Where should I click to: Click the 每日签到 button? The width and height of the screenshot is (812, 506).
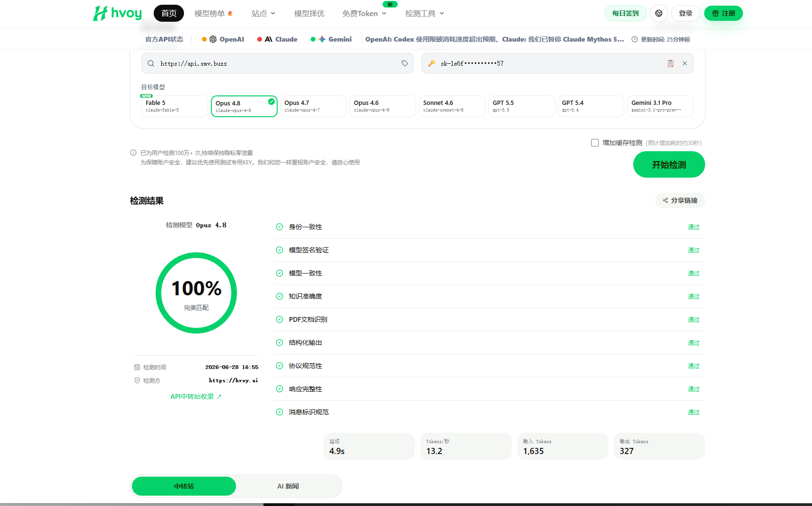pyautogui.click(x=625, y=13)
